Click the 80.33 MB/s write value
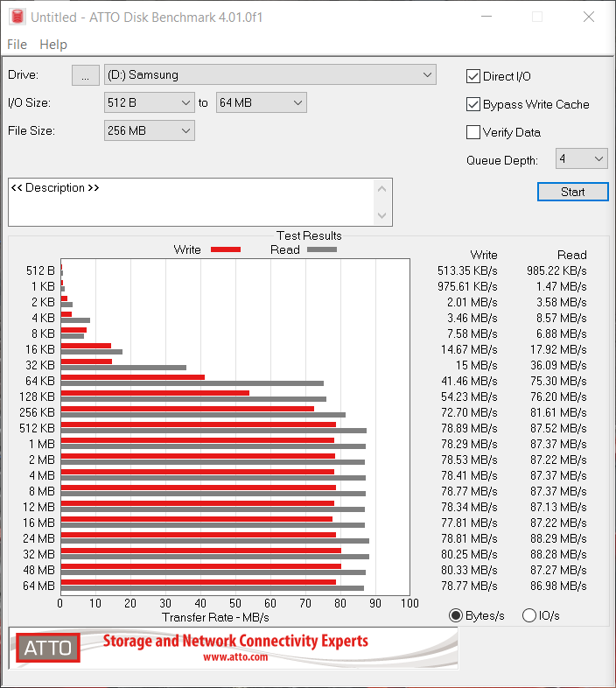 click(x=470, y=571)
